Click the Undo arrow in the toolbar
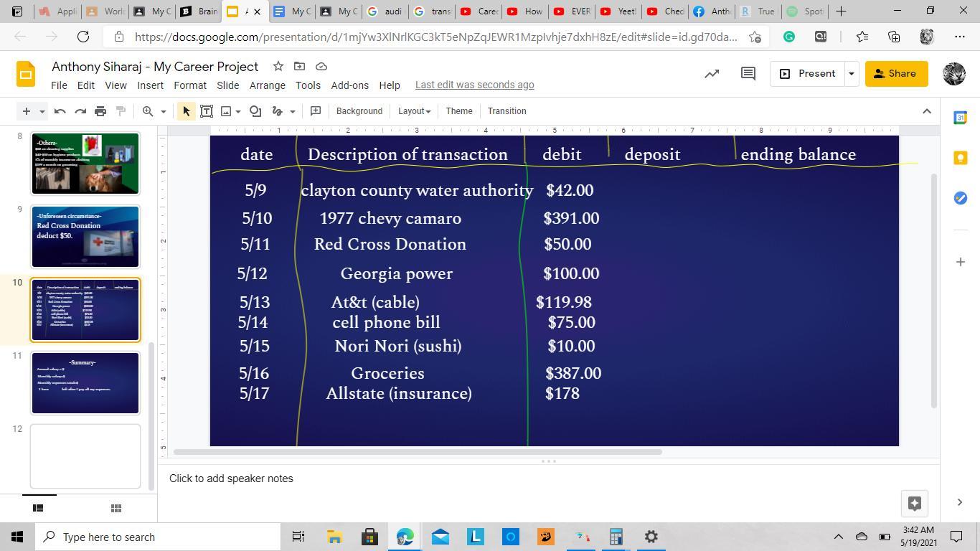 [x=60, y=111]
